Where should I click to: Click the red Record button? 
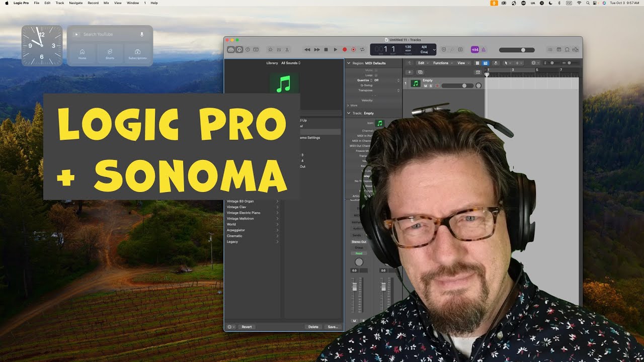pyautogui.click(x=345, y=49)
